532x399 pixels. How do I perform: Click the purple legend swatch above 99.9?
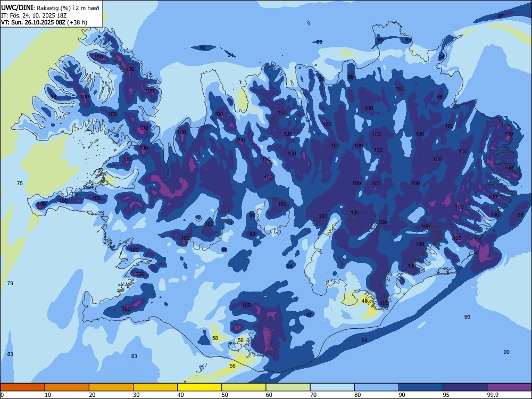(509, 387)
